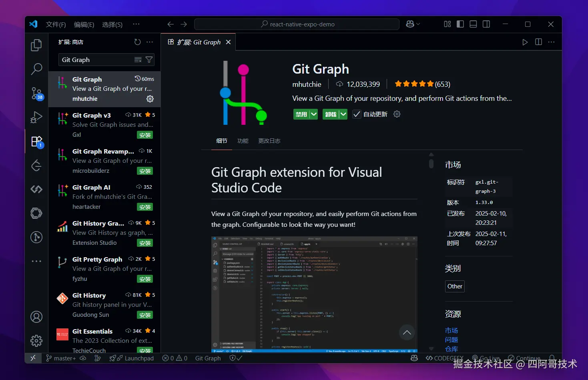The image size is (588, 380).
Task: Click the readme scrollbar thumb
Action: tap(431, 164)
